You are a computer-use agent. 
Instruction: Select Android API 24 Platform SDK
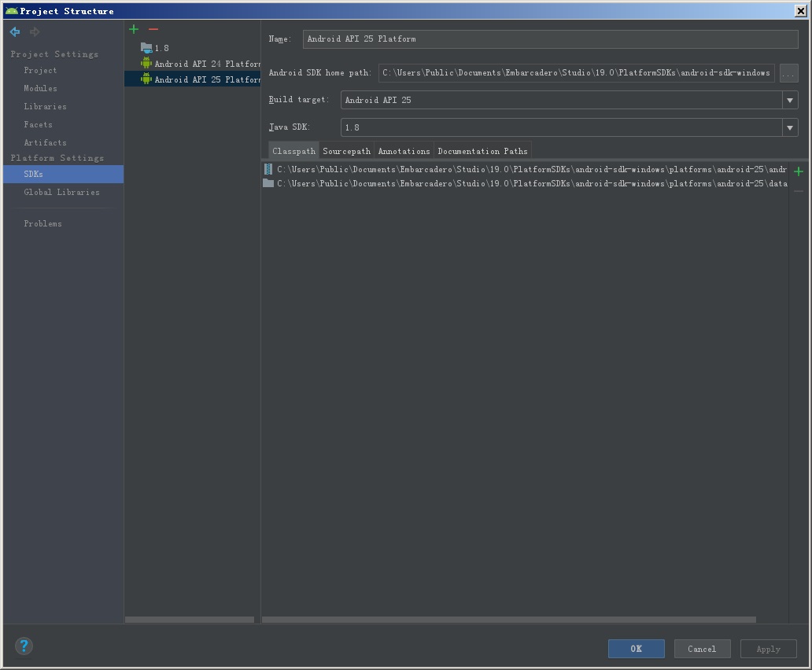tap(206, 64)
